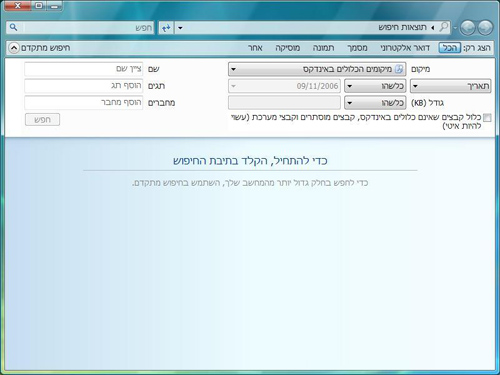Toggle include non-indexed and hidden files checkbox
The height and width of the screenshot is (375, 500).
click(x=487, y=118)
